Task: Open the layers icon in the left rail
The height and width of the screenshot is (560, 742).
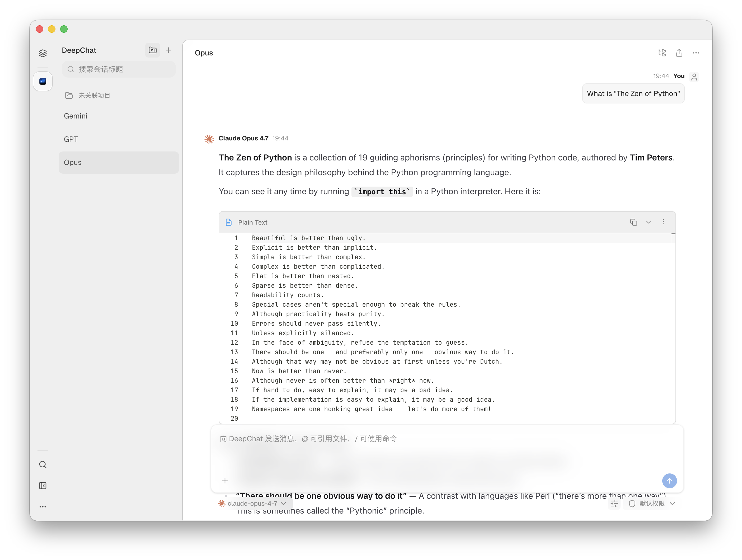Action: tap(43, 53)
